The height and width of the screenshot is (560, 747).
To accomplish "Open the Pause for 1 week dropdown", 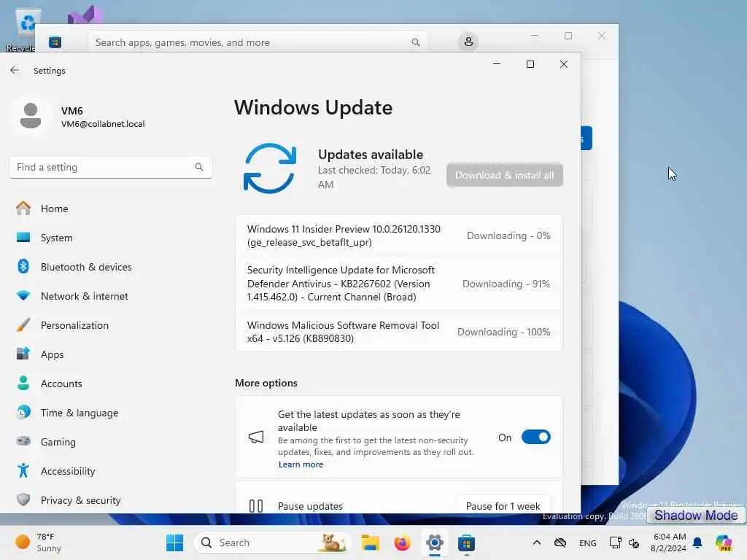I will [x=503, y=505].
